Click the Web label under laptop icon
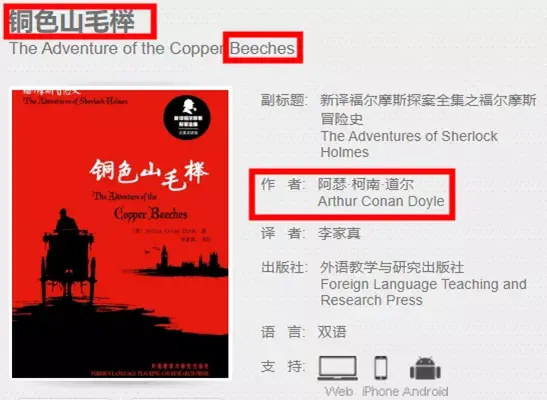This screenshot has height=400, width=547. [x=339, y=391]
